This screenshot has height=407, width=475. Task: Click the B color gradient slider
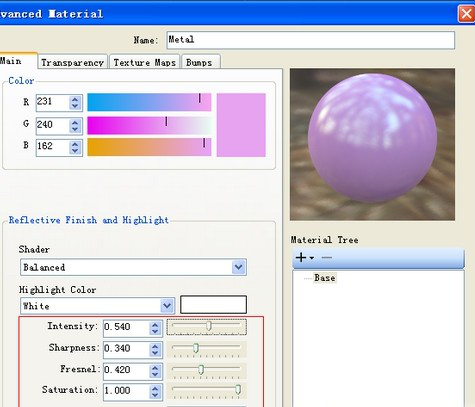149,147
